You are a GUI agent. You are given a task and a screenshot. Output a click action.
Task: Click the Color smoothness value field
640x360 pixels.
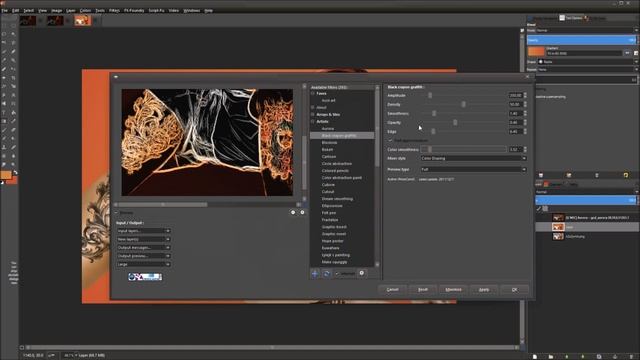tap(515, 150)
